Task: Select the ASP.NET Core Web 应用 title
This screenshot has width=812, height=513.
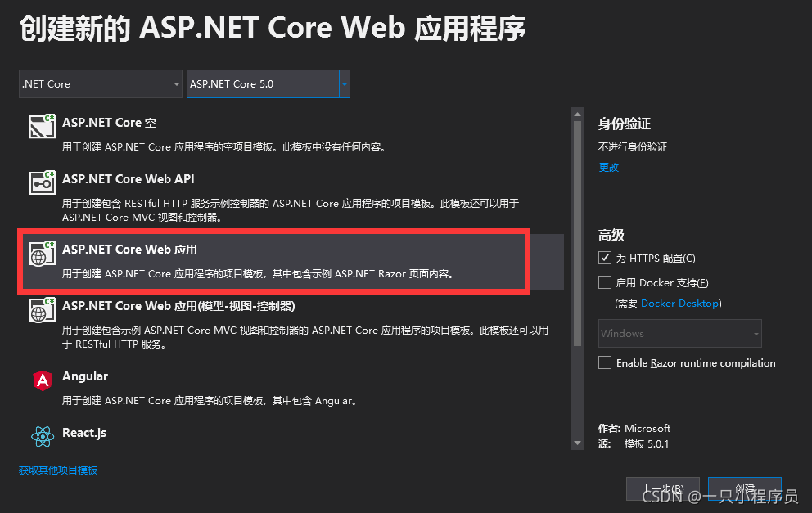Action: pos(129,250)
